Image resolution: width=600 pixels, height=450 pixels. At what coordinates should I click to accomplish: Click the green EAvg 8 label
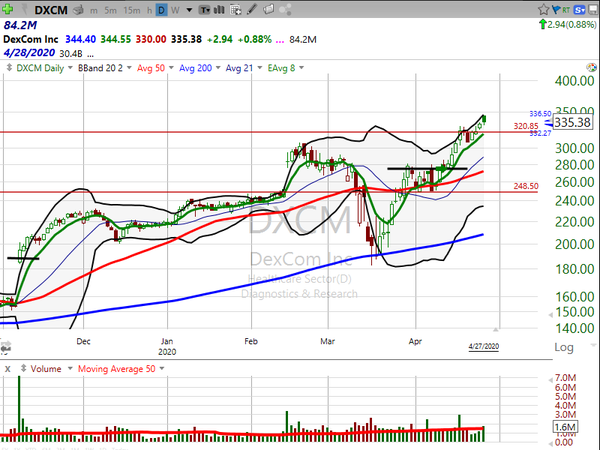point(281,68)
